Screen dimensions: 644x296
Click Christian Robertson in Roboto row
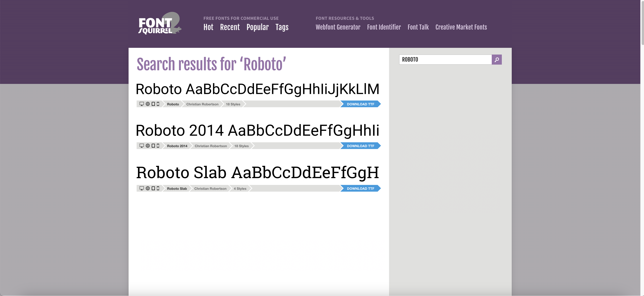coord(202,104)
